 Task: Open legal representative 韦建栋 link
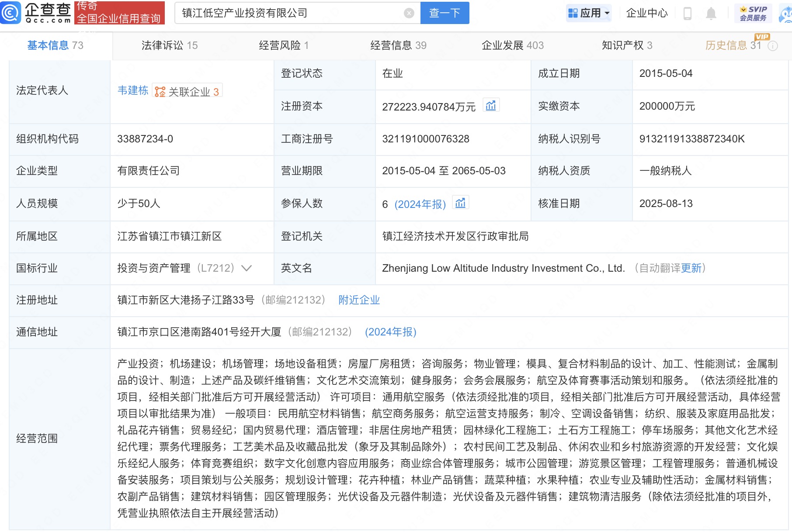(x=133, y=90)
